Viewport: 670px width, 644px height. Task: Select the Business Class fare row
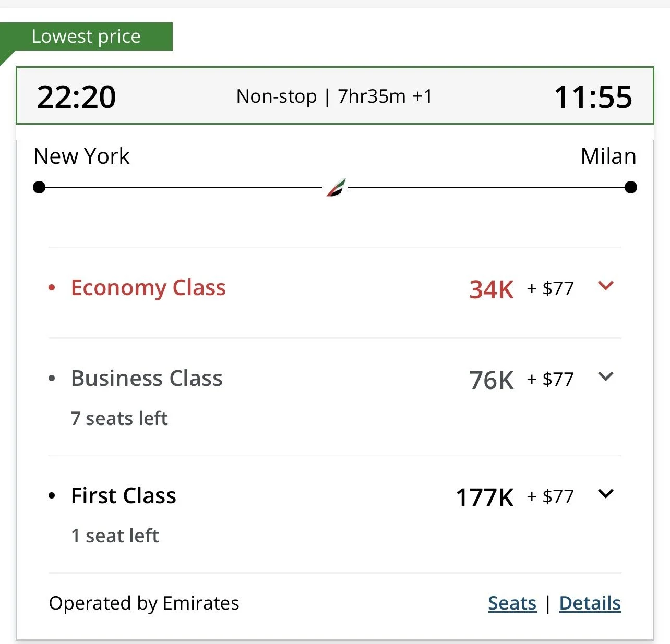(147, 379)
